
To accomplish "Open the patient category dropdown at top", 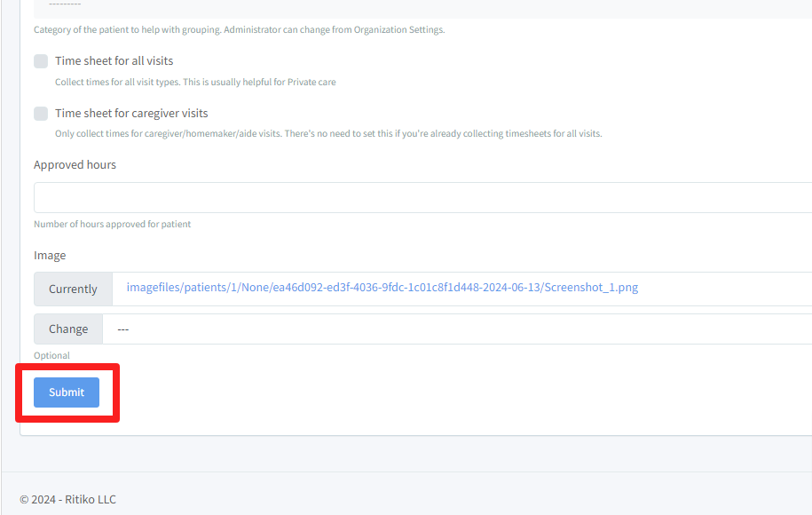I will point(422,5).
